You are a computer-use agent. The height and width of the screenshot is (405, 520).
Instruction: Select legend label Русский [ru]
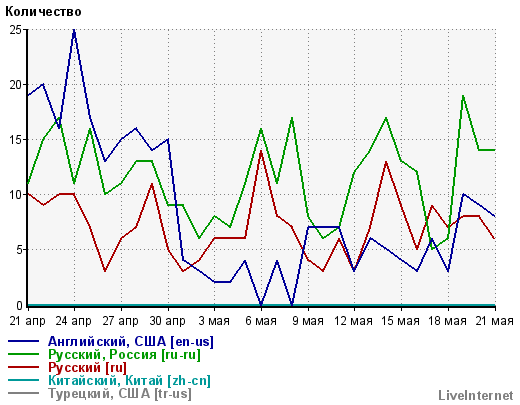pyautogui.click(x=87, y=368)
